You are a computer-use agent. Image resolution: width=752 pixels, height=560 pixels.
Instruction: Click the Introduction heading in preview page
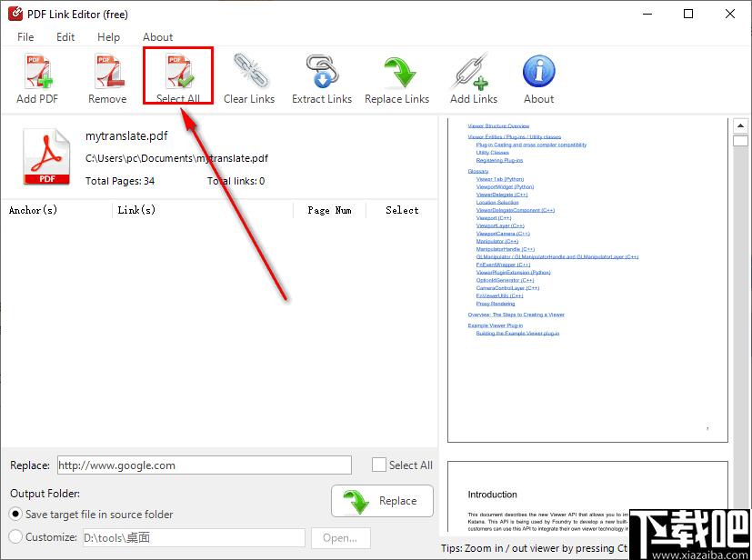[493, 495]
